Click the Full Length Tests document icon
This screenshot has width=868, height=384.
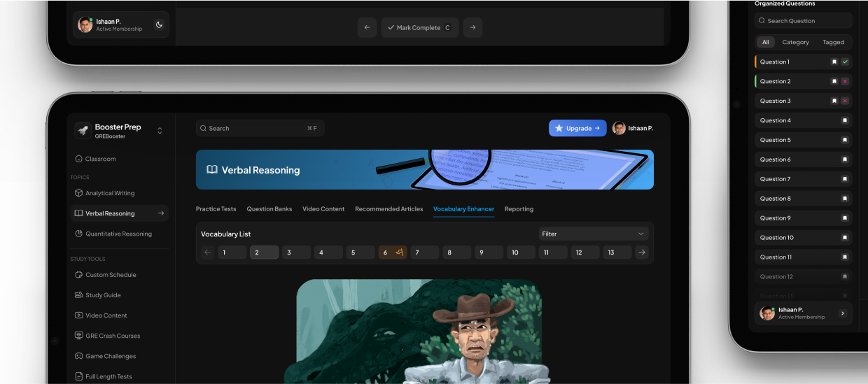(78, 376)
